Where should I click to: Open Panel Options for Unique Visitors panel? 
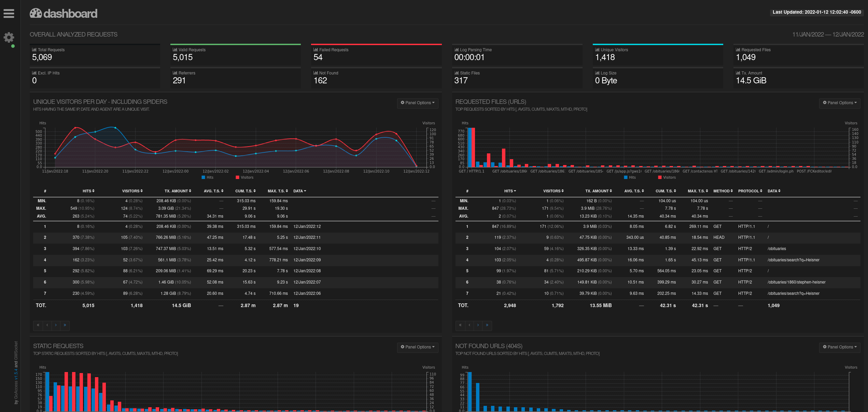click(418, 103)
